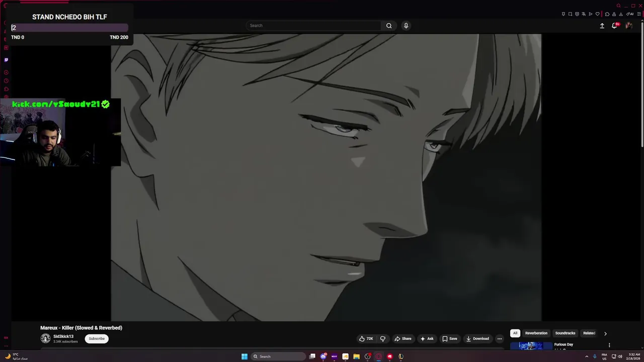Click video title Mareux - Killer
This screenshot has height=362, width=644.
tap(81, 328)
